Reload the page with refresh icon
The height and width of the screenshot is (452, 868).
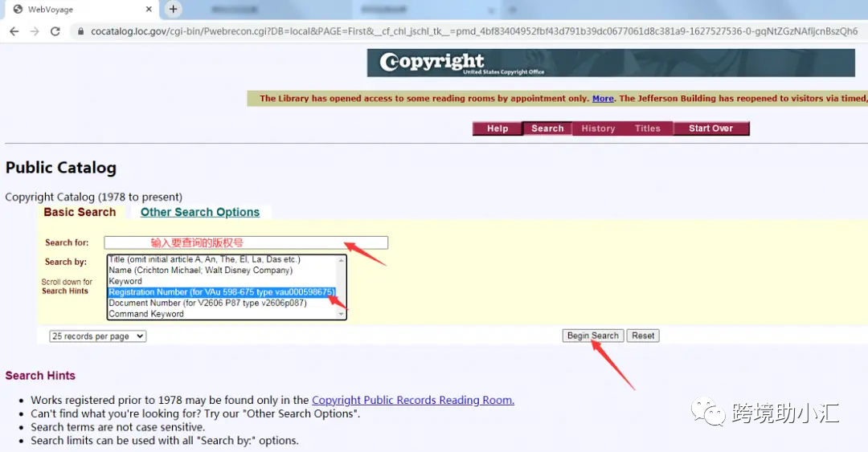click(55, 31)
